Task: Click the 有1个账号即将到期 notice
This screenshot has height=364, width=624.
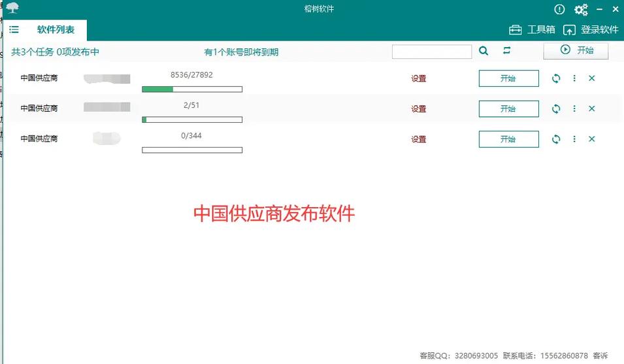Action: coord(241,52)
